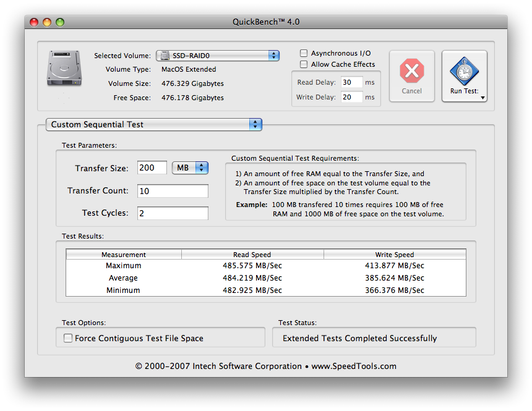
Task: Toggle Allow Cache Effects checkbox
Action: 304,64
